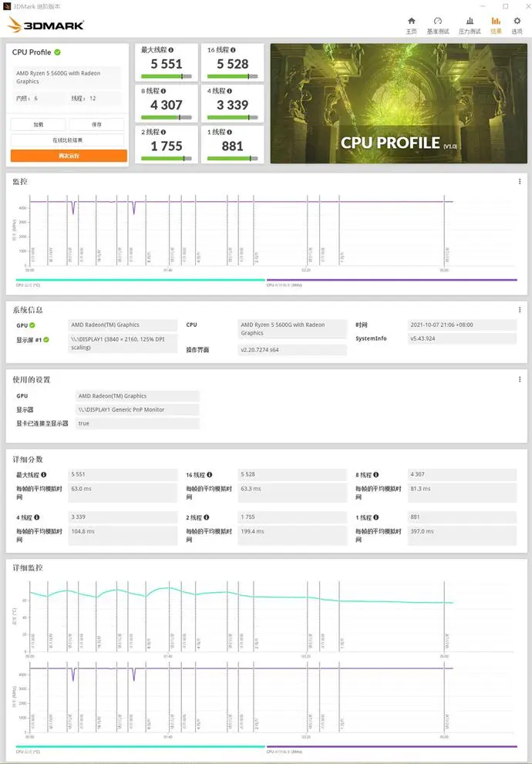Click the 3DMark logo in header
The width and height of the screenshot is (532, 764).
click(45, 25)
